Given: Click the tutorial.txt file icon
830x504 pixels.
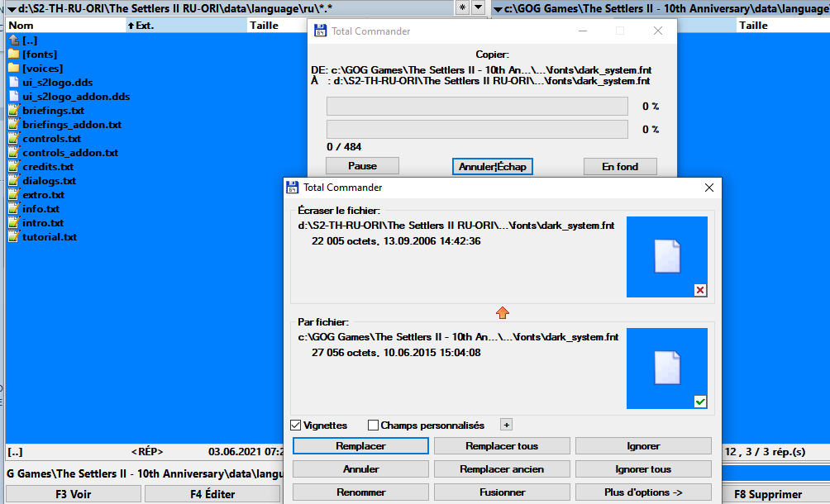Looking at the screenshot, I should (x=14, y=236).
